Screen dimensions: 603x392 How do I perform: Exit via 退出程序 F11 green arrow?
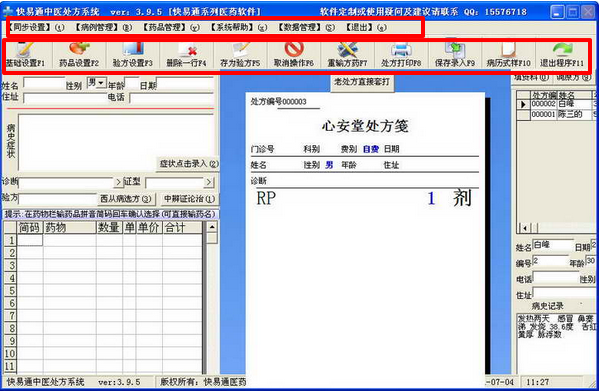click(x=562, y=55)
